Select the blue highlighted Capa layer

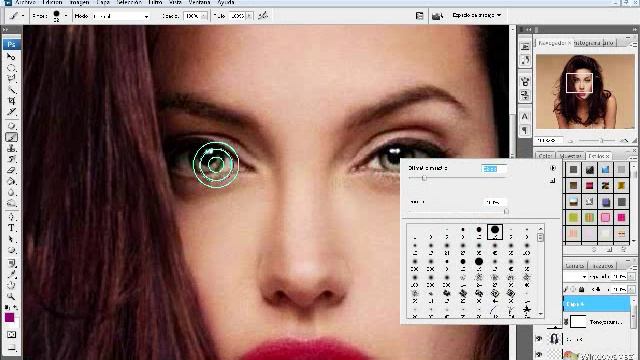596,304
